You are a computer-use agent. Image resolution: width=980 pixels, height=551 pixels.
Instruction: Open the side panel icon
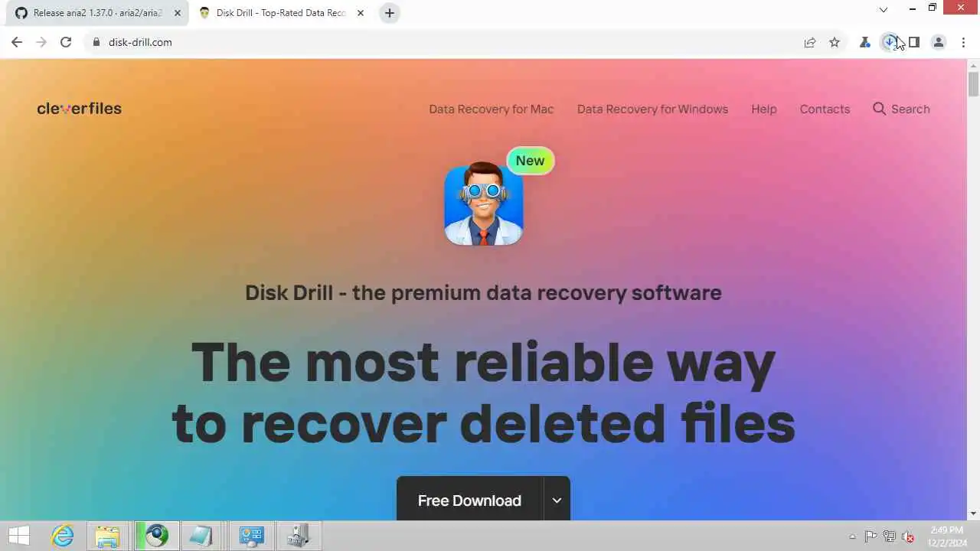(x=914, y=43)
